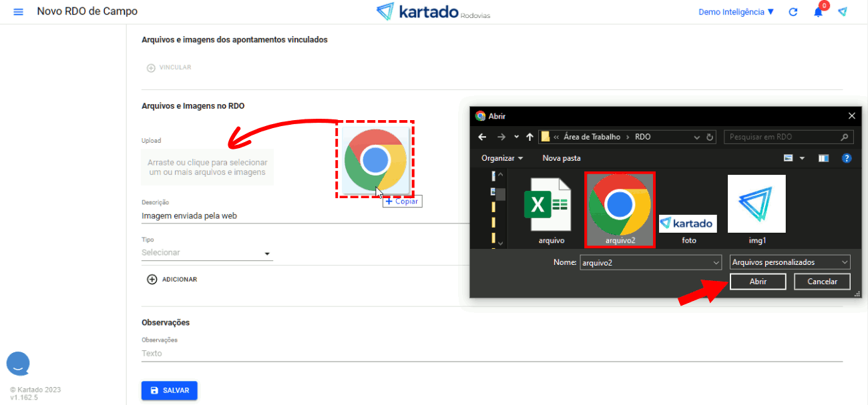The width and height of the screenshot is (868, 405).
Task: Expand the Arquivos personalizados file type dropdown
Action: point(789,262)
